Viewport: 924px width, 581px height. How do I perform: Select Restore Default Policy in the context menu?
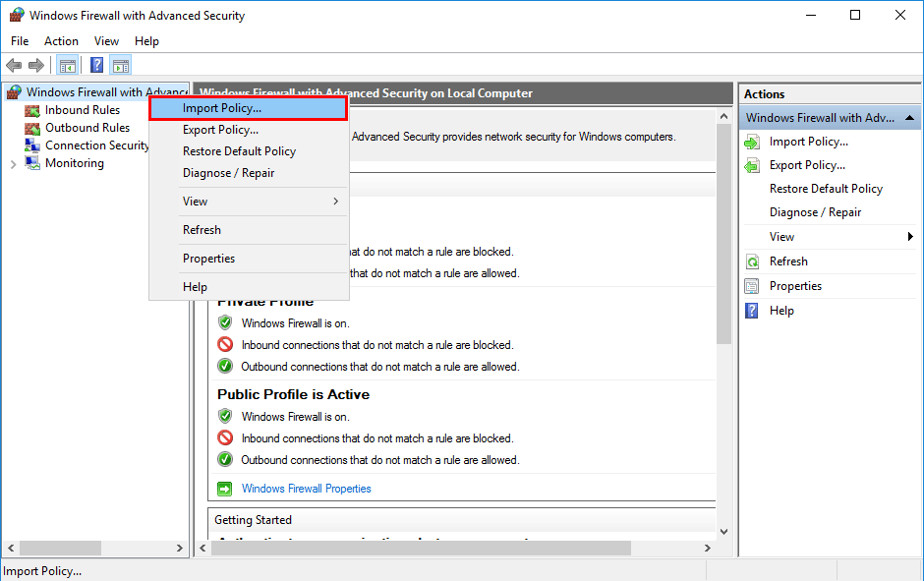click(x=239, y=151)
